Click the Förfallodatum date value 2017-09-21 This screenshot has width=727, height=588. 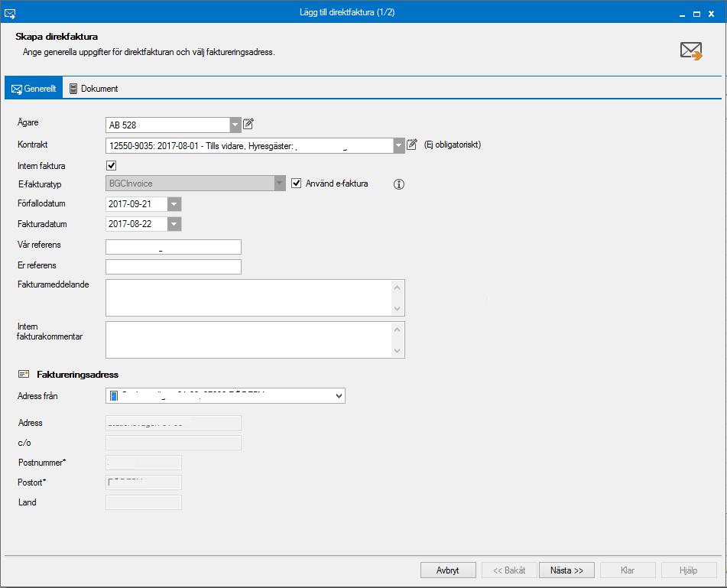(130, 204)
